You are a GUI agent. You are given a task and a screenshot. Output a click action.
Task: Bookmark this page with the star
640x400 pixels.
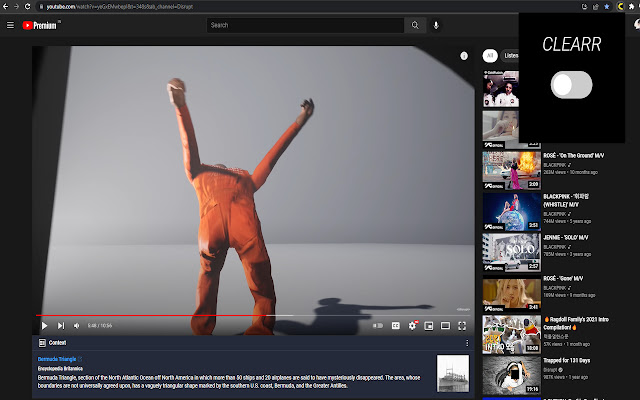pyautogui.click(x=607, y=7)
